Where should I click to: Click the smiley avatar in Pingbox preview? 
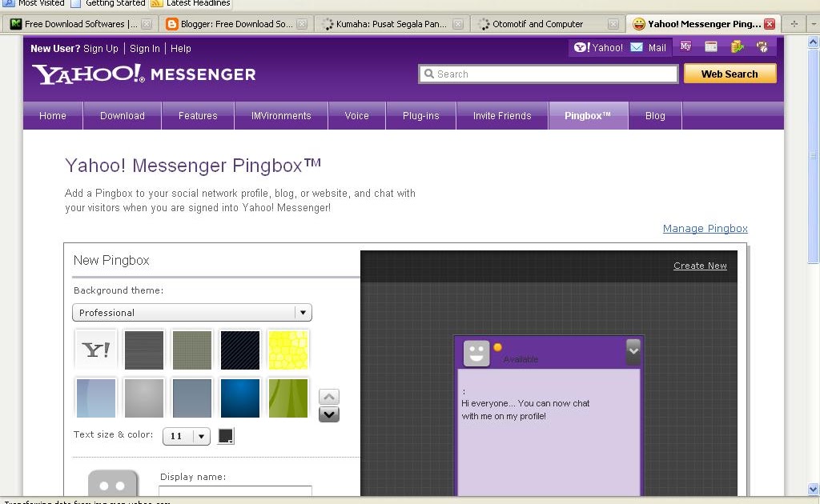click(476, 354)
